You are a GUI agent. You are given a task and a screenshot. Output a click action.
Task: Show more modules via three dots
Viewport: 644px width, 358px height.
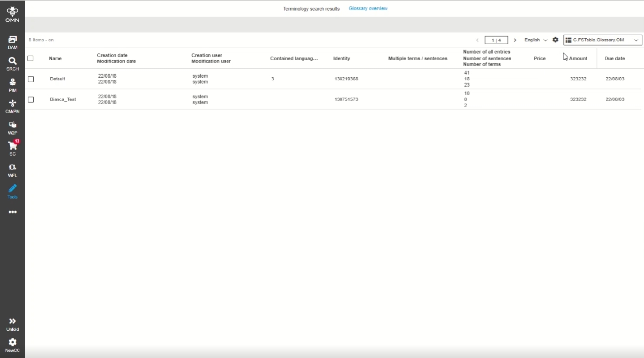(12, 212)
